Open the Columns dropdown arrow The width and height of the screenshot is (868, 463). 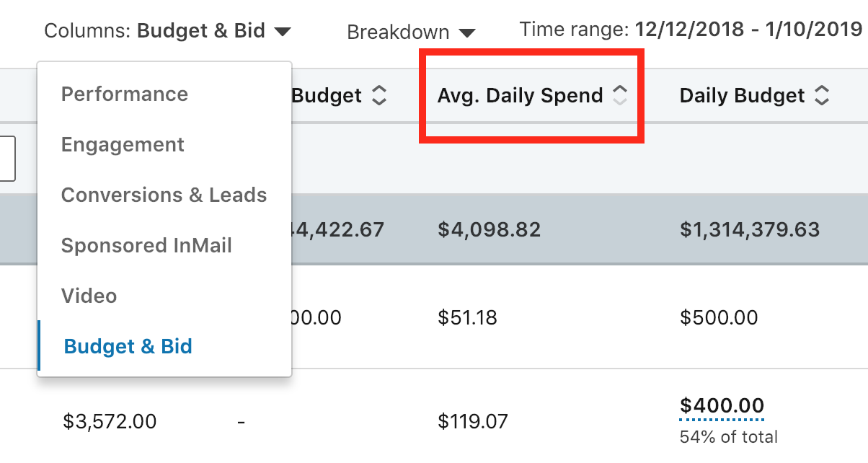[283, 32]
